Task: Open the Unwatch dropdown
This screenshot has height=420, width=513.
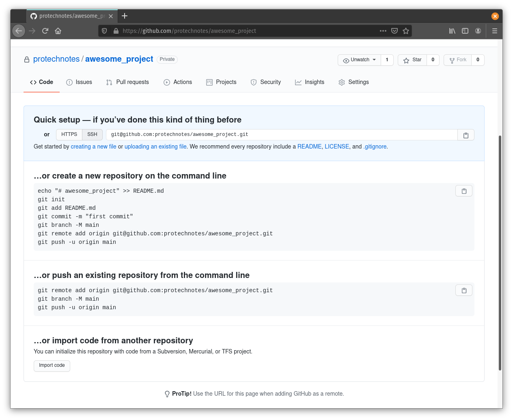Action: click(360, 60)
